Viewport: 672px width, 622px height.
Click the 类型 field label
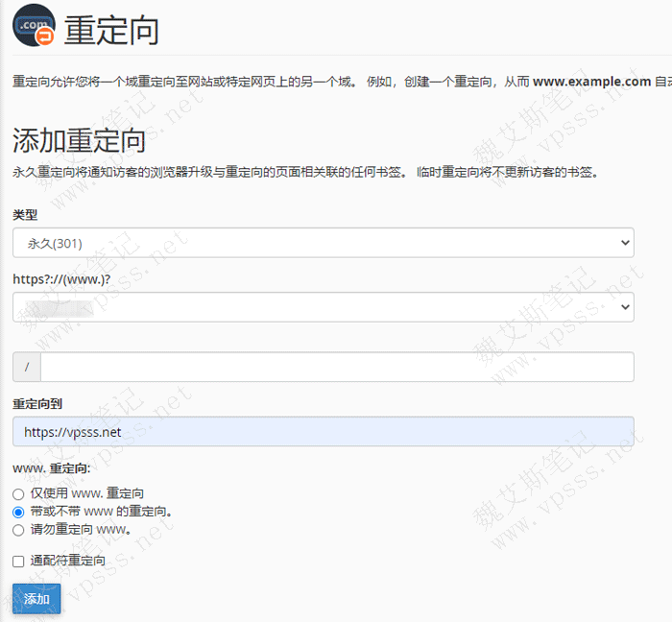pos(25,214)
